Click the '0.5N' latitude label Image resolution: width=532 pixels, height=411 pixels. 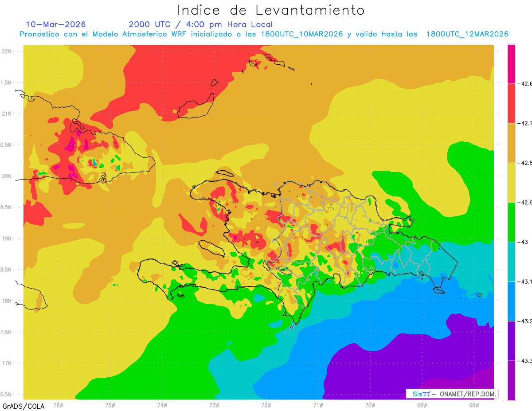(6, 145)
